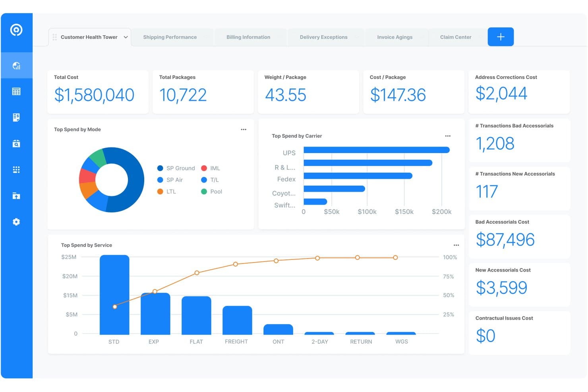Expand the Customer Health Tower tab chevron
Viewport: 588px width, 392px height.
(x=126, y=37)
